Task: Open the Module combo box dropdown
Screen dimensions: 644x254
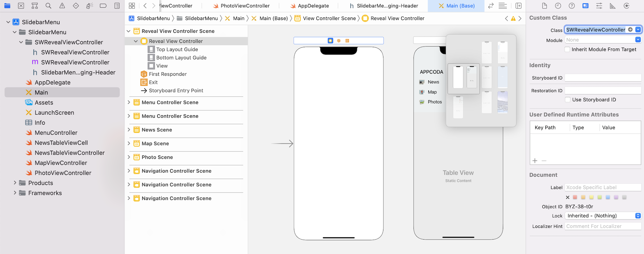Action: click(x=638, y=40)
